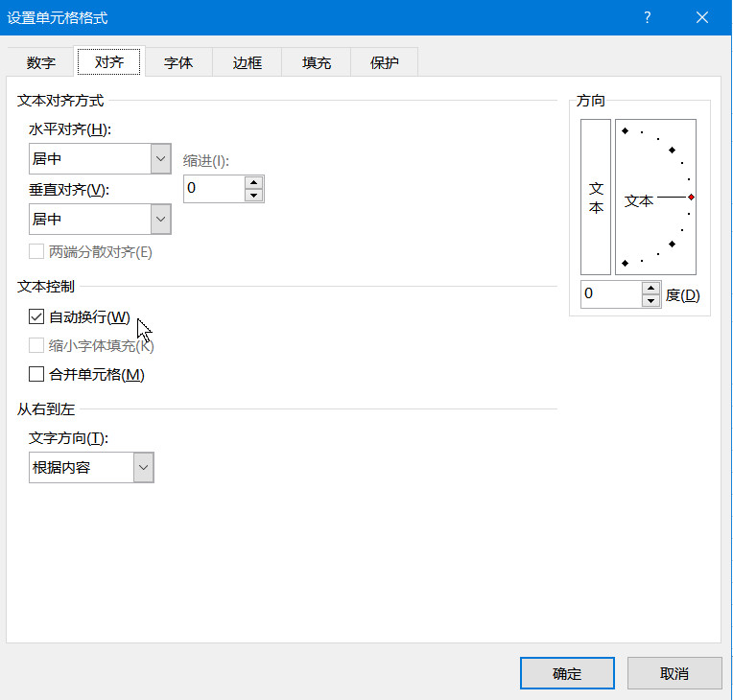733x700 pixels.
Task: Click the degrees input field
Action: pos(611,294)
